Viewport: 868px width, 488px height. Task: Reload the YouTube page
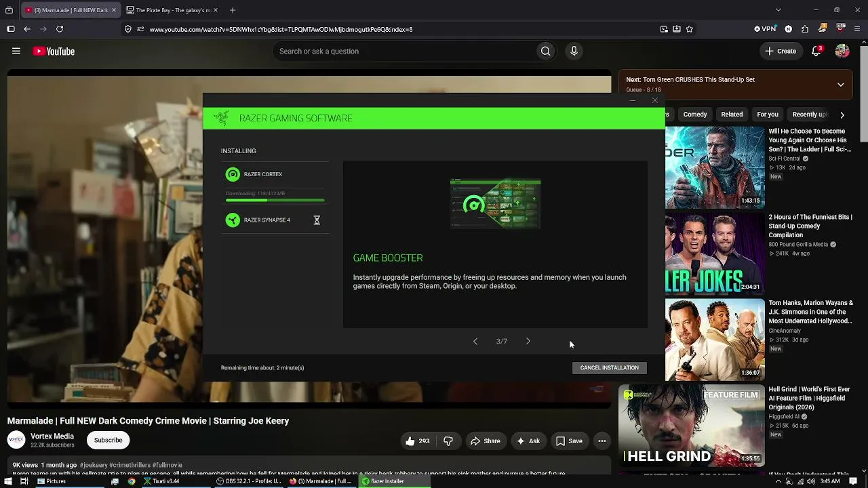pos(60,29)
